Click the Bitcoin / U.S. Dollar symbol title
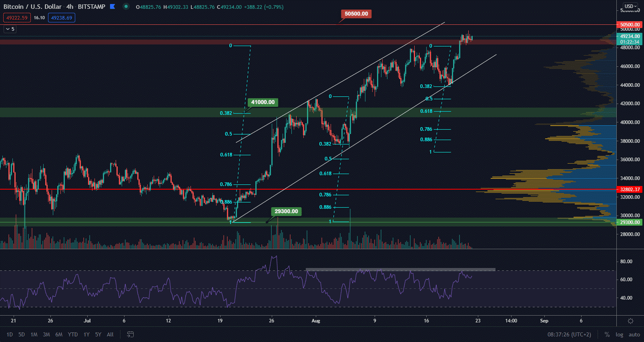 pyautogui.click(x=32, y=7)
